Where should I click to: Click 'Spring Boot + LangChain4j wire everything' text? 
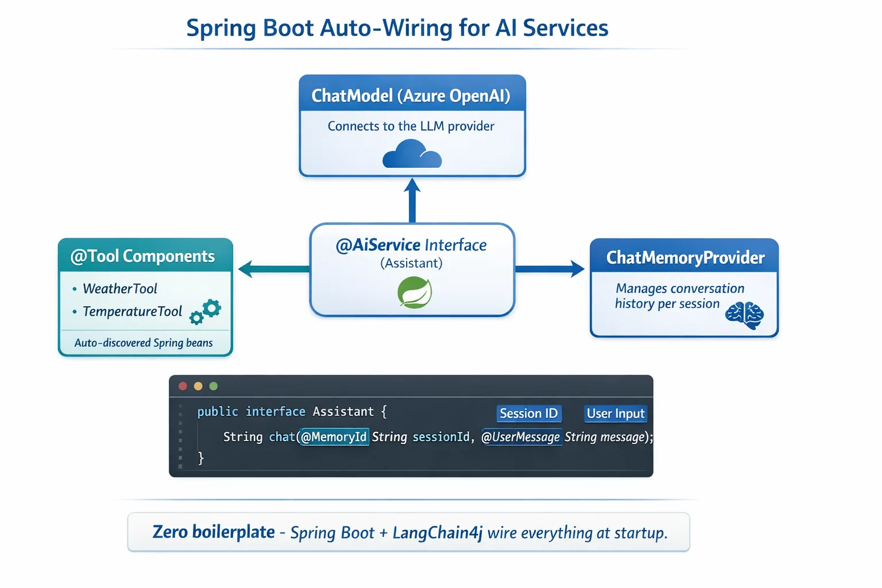tap(442, 533)
